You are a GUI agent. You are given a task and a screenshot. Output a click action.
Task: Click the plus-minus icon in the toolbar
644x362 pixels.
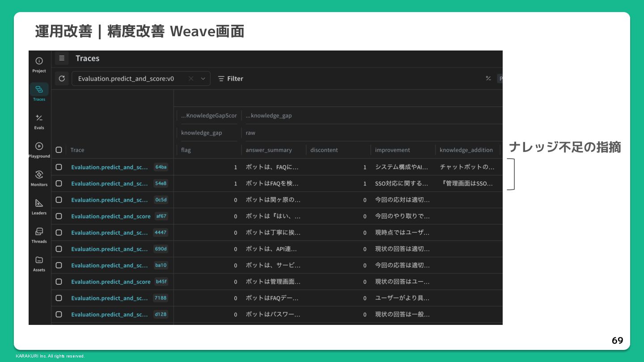tap(488, 79)
